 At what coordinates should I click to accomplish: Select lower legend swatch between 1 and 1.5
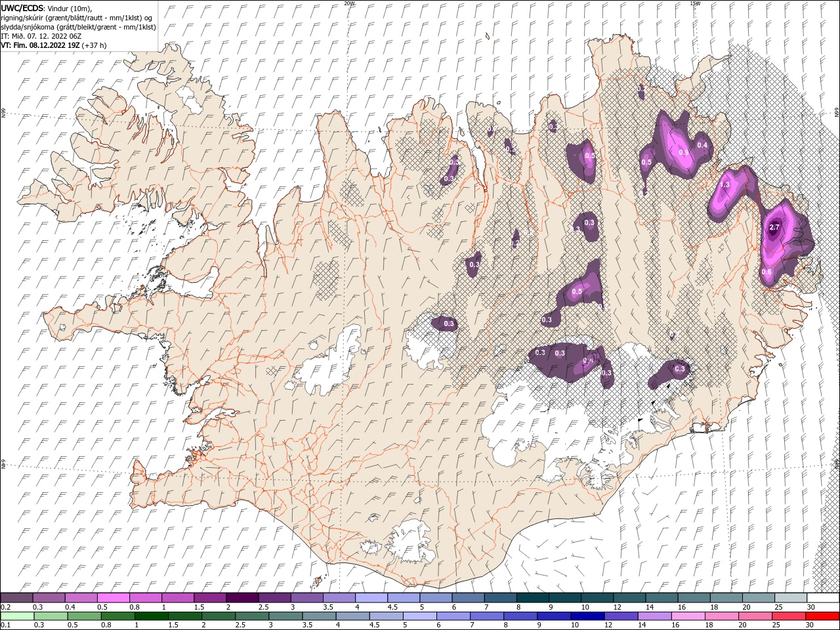tap(152, 616)
